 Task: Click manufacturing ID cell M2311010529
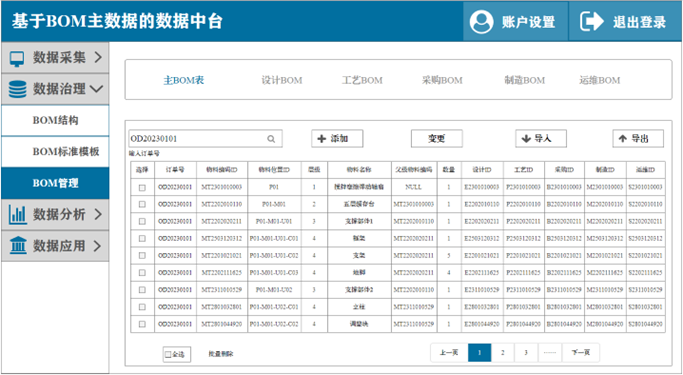point(605,290)
